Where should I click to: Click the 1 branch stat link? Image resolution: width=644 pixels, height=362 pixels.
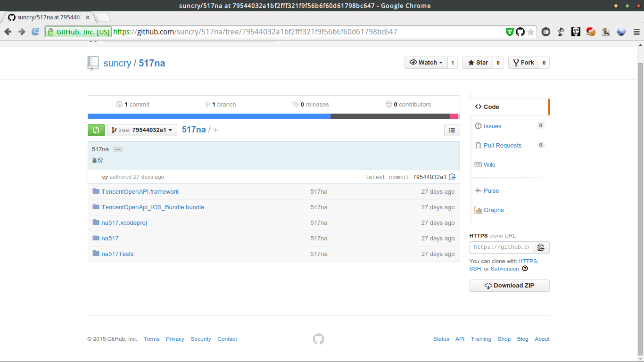coord(221,105)
